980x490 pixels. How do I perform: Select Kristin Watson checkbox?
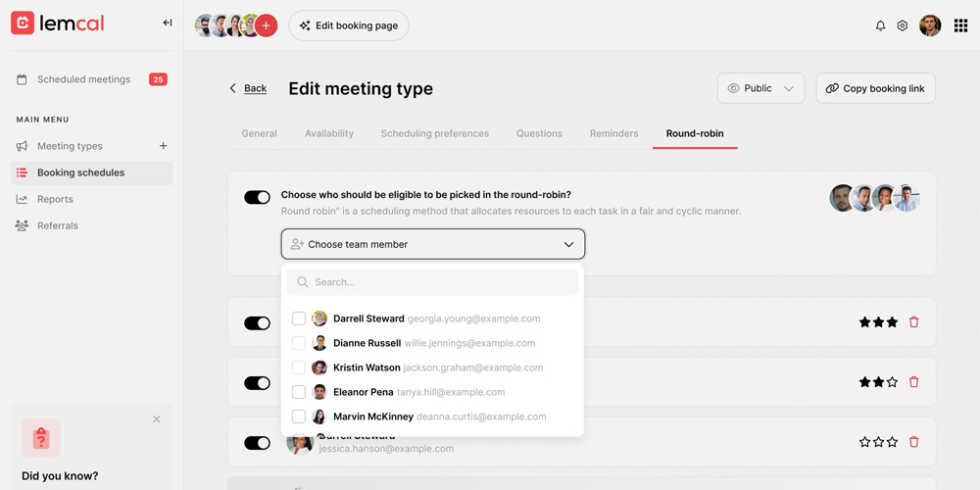click(299, 367)
